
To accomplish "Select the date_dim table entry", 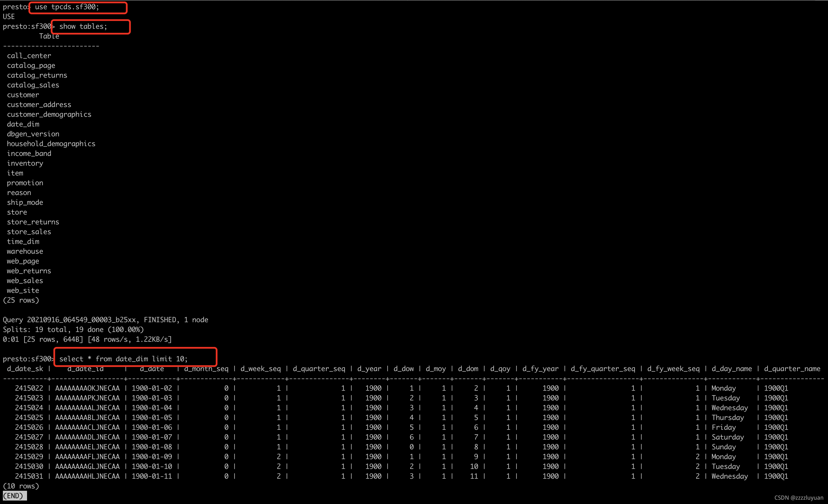I will (x=23, y=124).
